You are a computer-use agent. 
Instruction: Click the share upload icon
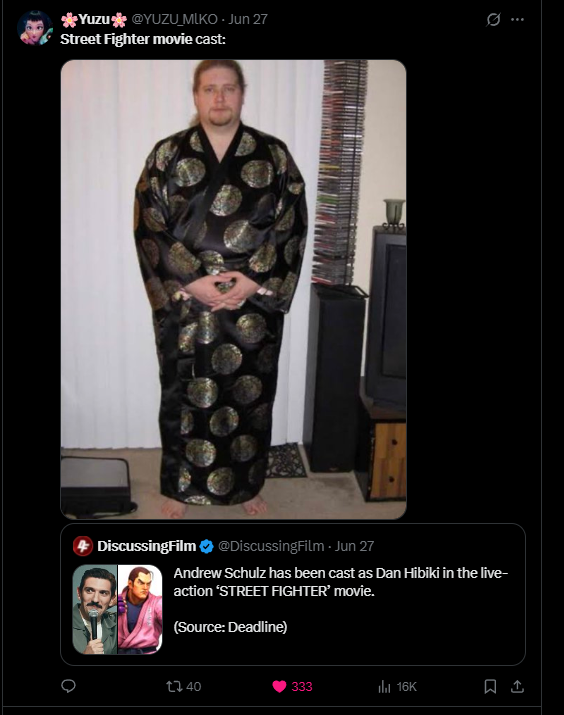pyautogui.click(x=517, y=686)
